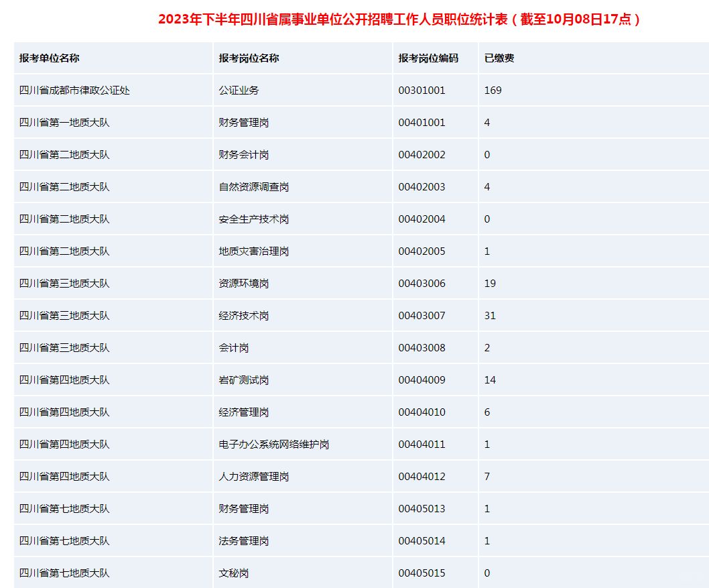
Task: Click position code 00403006
Action: (x=422, y=283)
